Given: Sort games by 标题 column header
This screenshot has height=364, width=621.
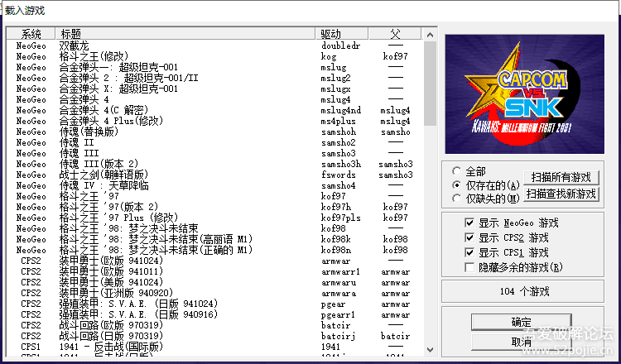Looking at the screenshot, I should tap(187, 34).
